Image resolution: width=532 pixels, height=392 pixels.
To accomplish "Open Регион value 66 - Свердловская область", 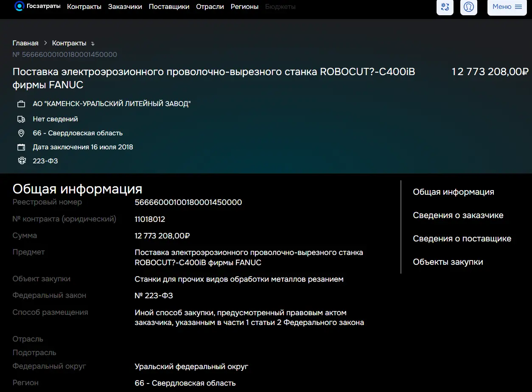I will coord(185,383).
